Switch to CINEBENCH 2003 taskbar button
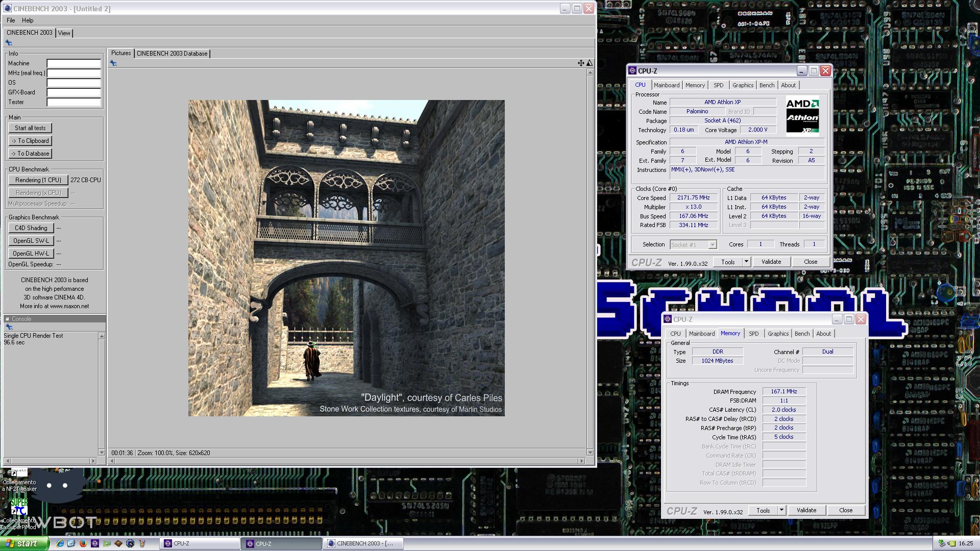The height and width of the screenshot is (551, 980). click(363, 544)
